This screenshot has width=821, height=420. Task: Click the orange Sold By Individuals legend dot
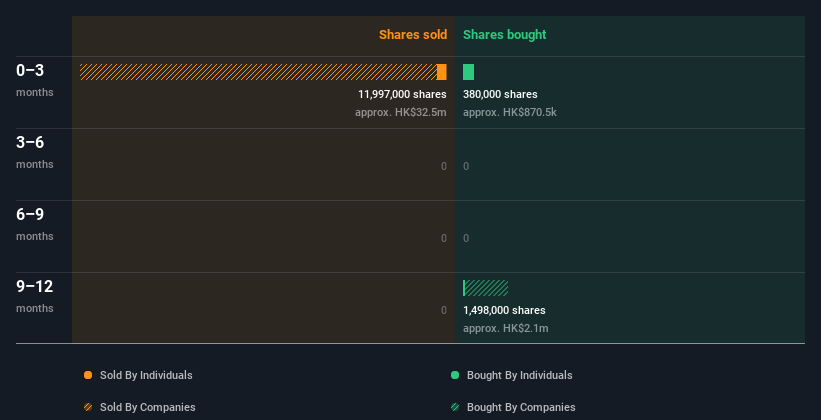88,375
